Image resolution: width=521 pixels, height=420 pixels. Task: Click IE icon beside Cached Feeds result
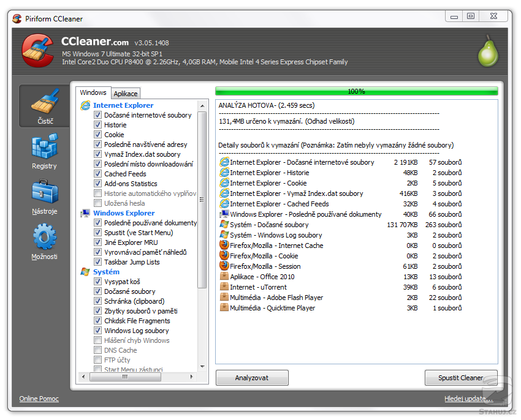click(x=224, y=204)
